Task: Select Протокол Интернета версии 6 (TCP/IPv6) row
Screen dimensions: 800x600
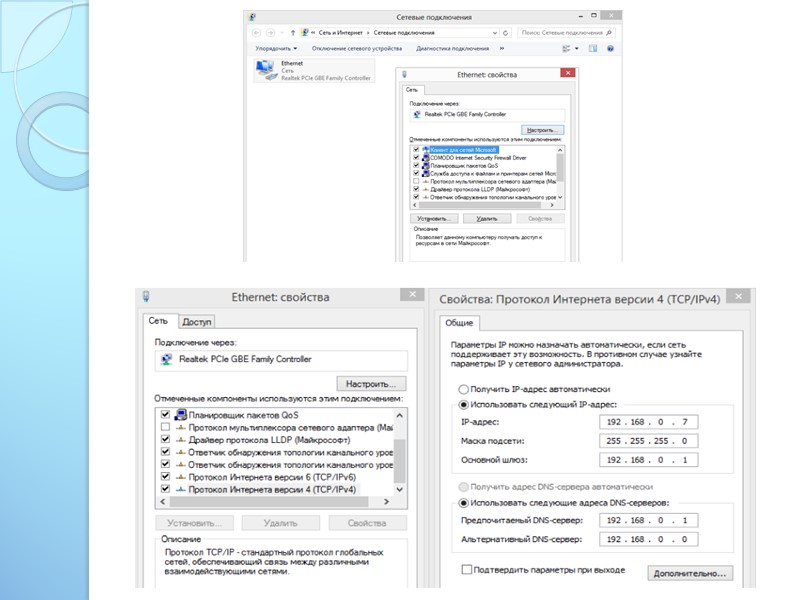Action: pos(272,477)
